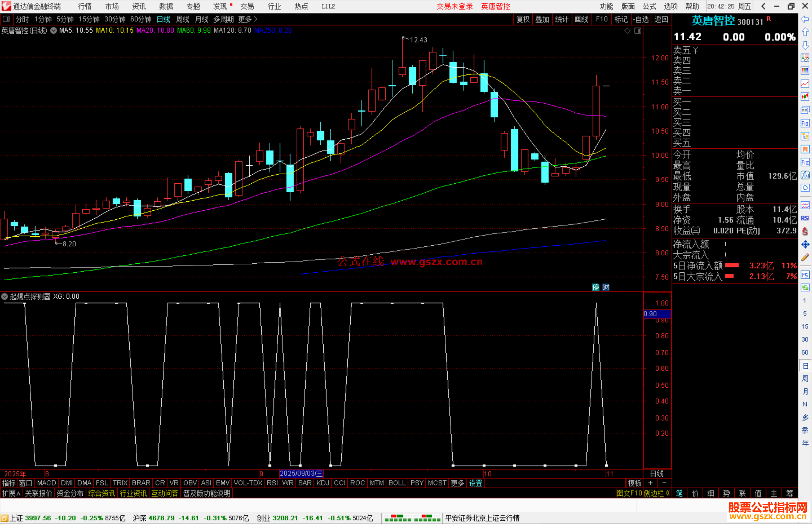Click the f(x) formula sidebar icon
The width and height of the screenshot is (812, 524).
pos(805,175)
